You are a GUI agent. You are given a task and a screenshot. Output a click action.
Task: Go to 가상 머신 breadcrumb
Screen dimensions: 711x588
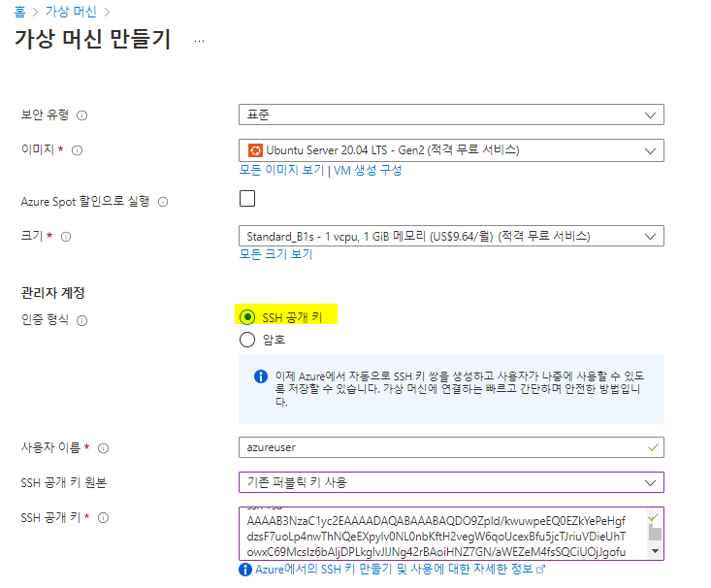[x=71, y=12]
